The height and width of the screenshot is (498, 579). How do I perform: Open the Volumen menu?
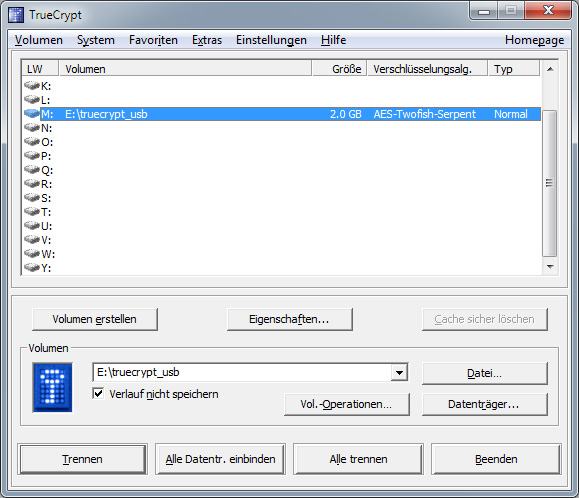[39, 40]
